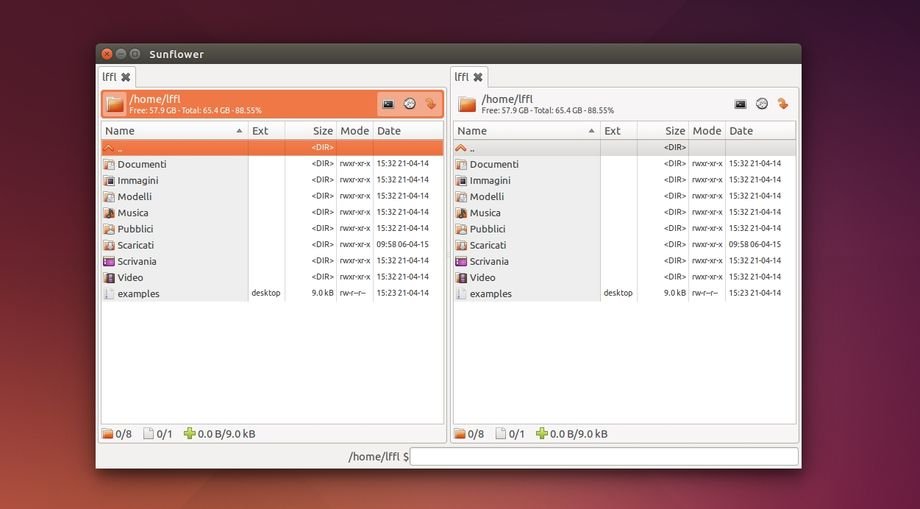Viewport: 920px width, 509px height.
Task: Close the lffl tab in left pane
Action: coord(126,77)
